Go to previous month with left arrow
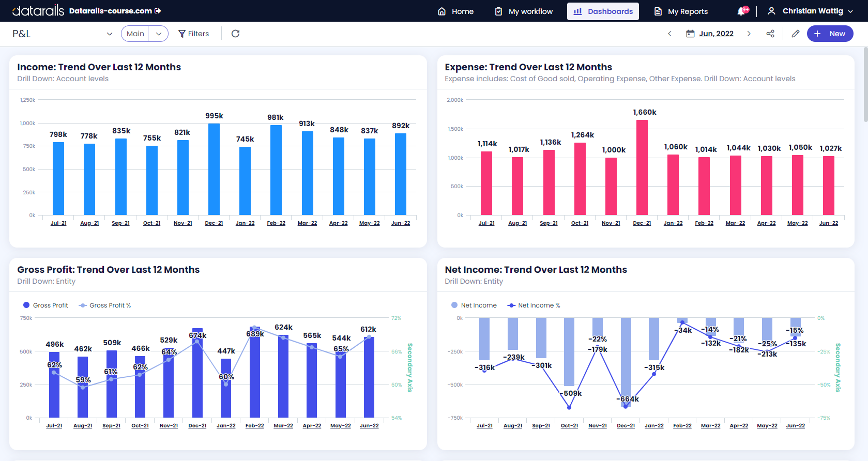Viewport: 868px width, 461px height. click(x=670, y=34)
